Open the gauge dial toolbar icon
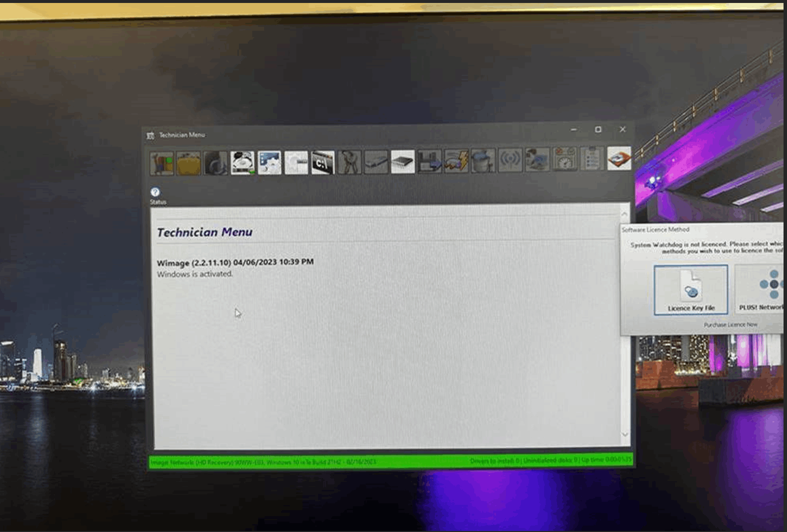The height and width of the screenshot is (532, 787). pyautogui.click(x=564, y=159)
